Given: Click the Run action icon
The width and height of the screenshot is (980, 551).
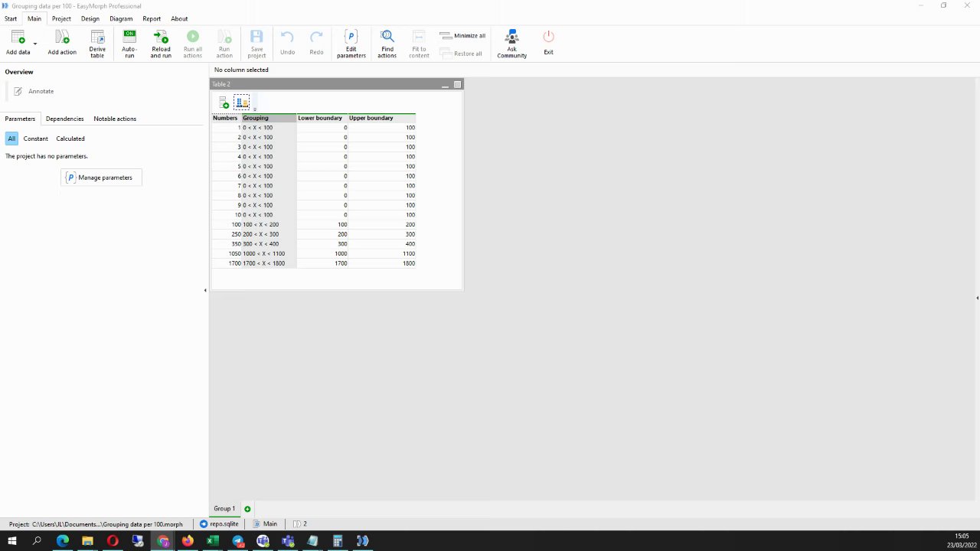Looking at the screenshot, I should pos(224,37).
